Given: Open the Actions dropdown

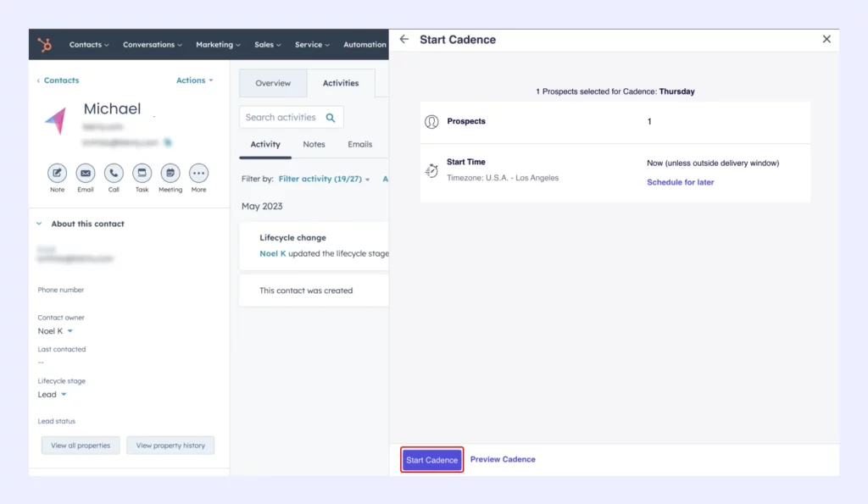Looking at the screenshot, I should tap(194, 80).
